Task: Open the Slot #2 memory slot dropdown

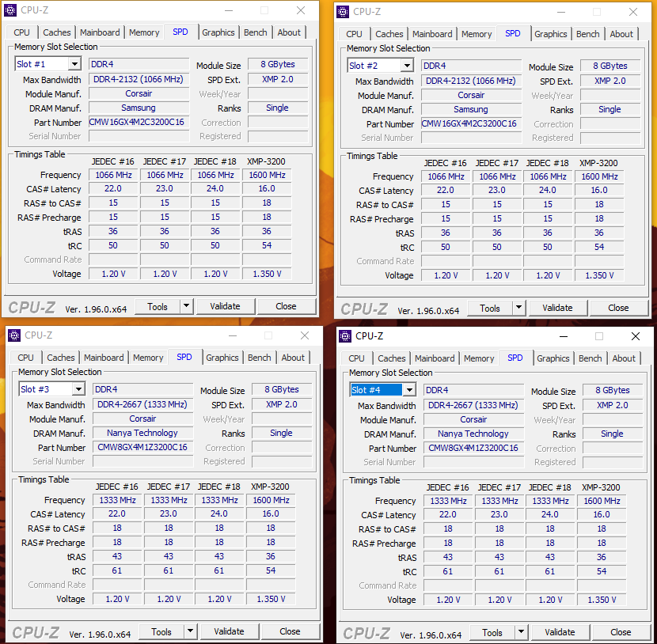Action: pyautogui.click(x=407, y=66)
